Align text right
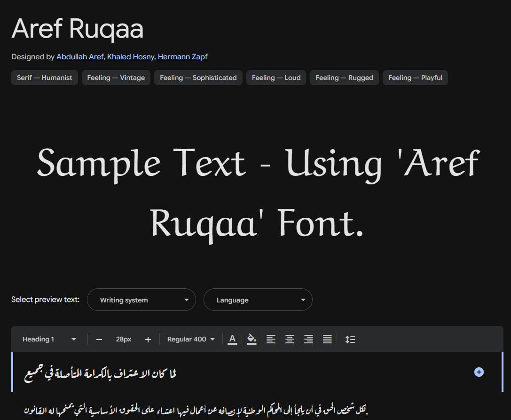511x420 pixels. (x=308, y=340)
